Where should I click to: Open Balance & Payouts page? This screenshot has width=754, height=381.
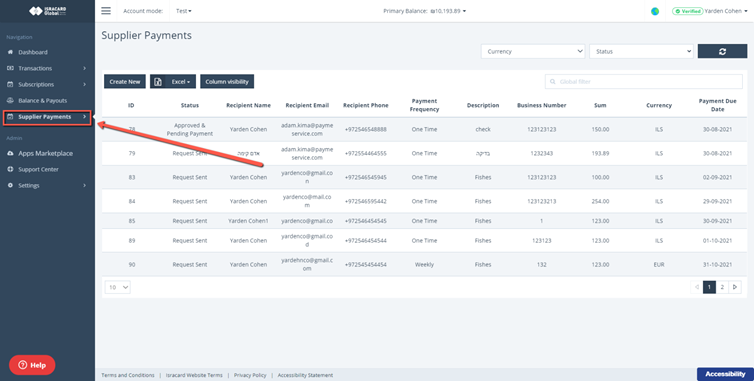coord(42,101)
